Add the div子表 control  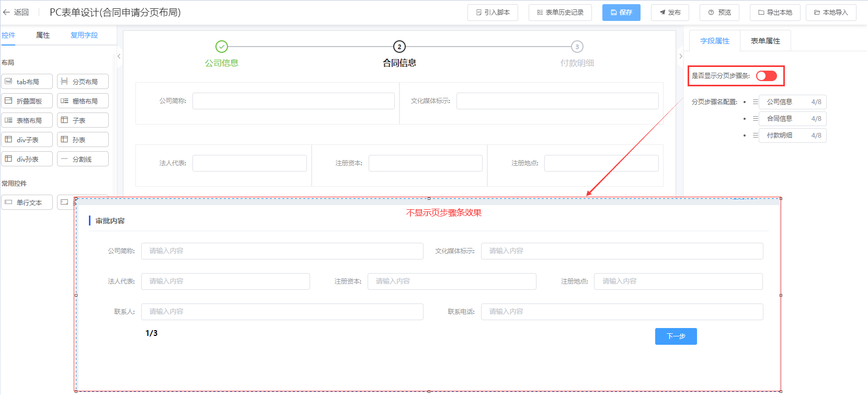coord(27,140)
